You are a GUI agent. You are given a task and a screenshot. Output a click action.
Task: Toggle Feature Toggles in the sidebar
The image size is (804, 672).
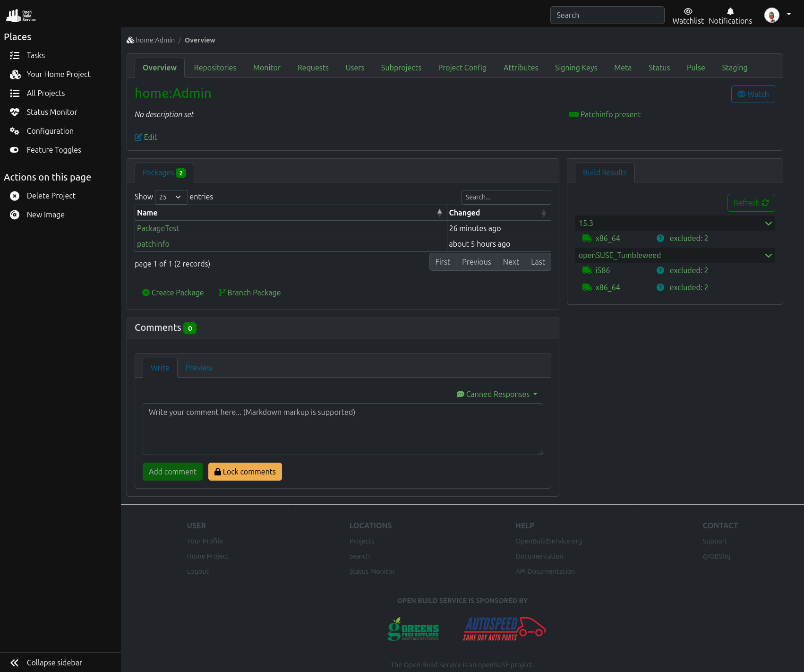pos(54,150)
